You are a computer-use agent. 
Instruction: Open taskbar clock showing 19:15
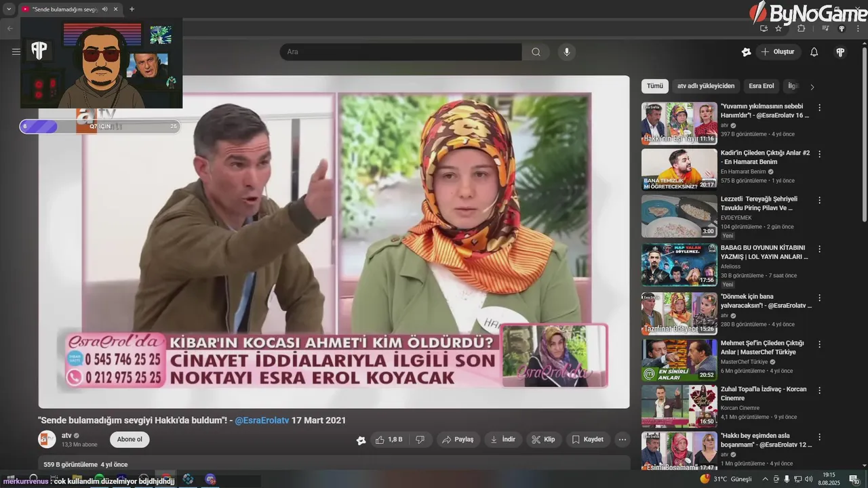[829, 479]
